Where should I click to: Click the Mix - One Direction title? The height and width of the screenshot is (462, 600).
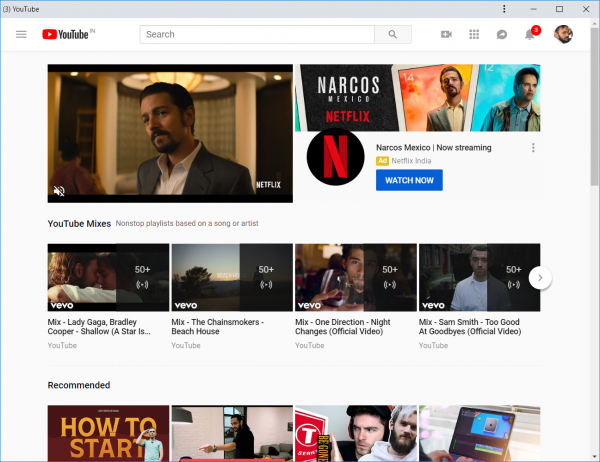coord(342,327)
